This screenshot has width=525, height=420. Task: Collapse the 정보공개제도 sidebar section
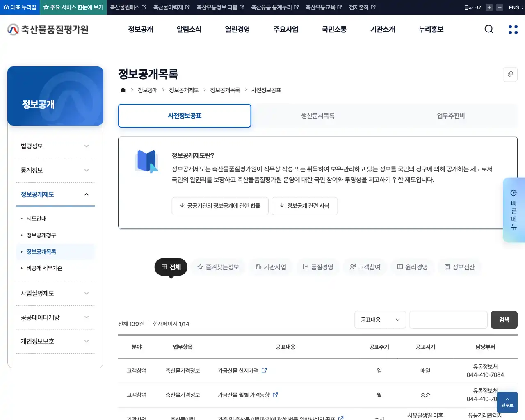click(55, 194)
